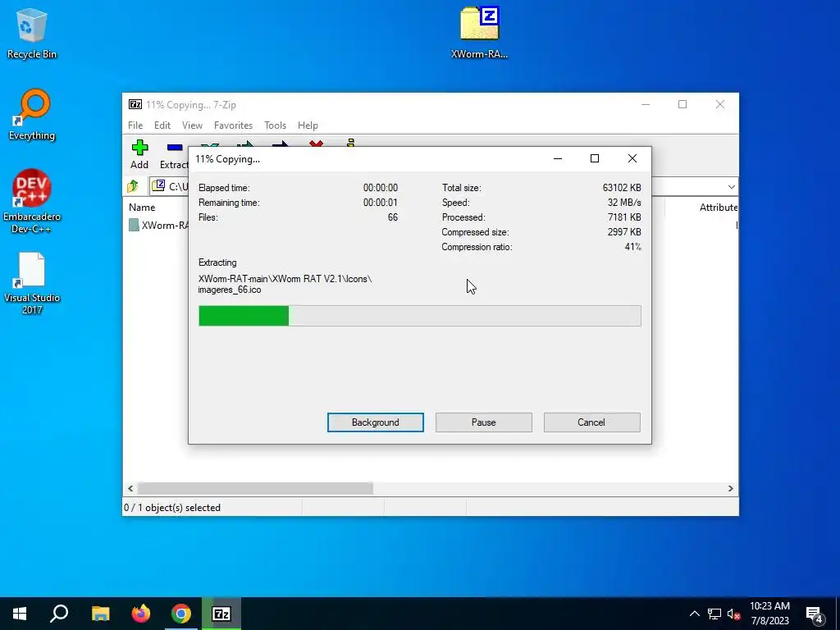Open network status tray icon
The width and height of the screenshot is (840, 630).
pyautogui.click(x=714, y=614)
